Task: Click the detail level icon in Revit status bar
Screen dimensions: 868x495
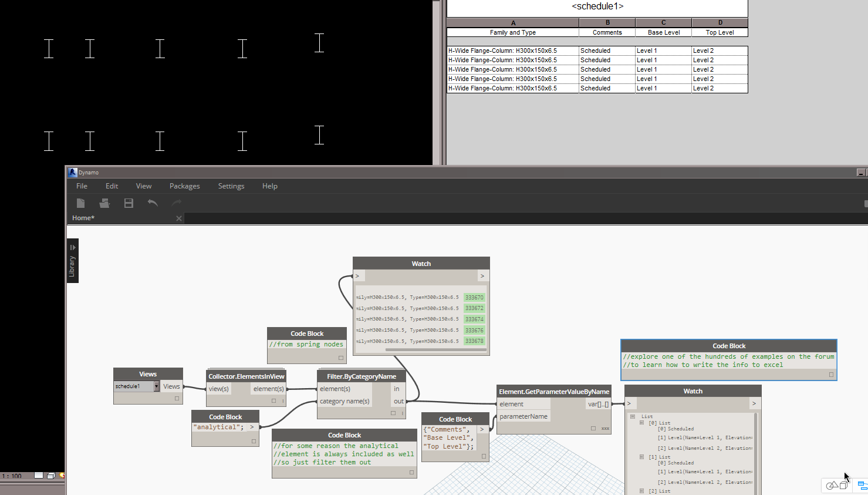Action: click(x=39, y=476)
